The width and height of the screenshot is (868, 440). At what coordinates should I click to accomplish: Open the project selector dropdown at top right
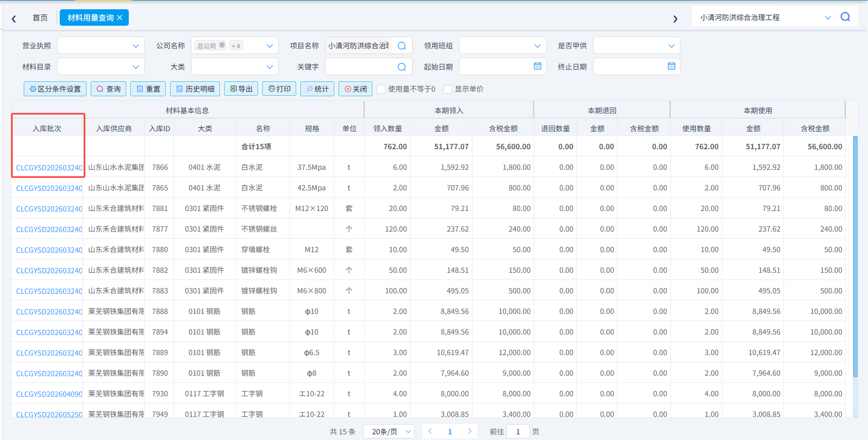point(828,17)
